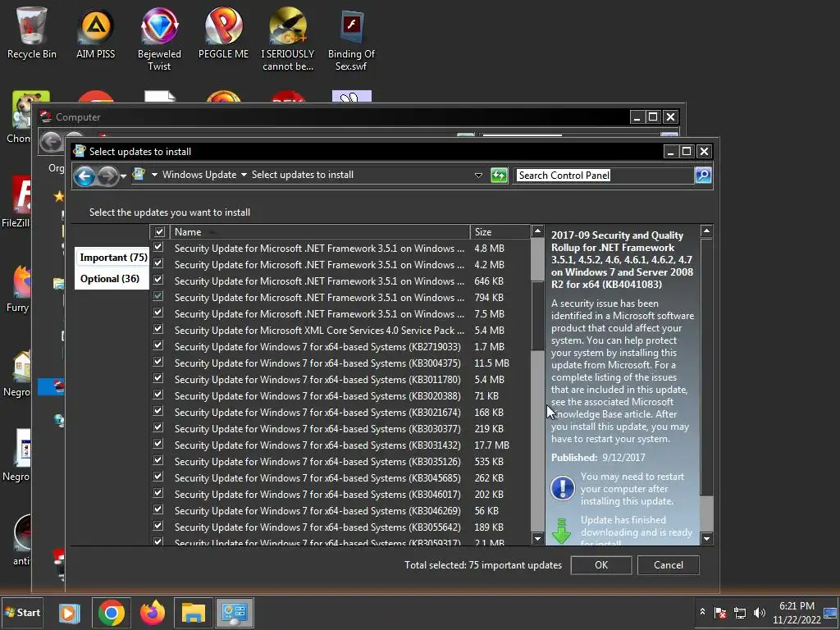Open the AIM PISS desktop icon
840x630 pixels.
[x=95, y=32]
